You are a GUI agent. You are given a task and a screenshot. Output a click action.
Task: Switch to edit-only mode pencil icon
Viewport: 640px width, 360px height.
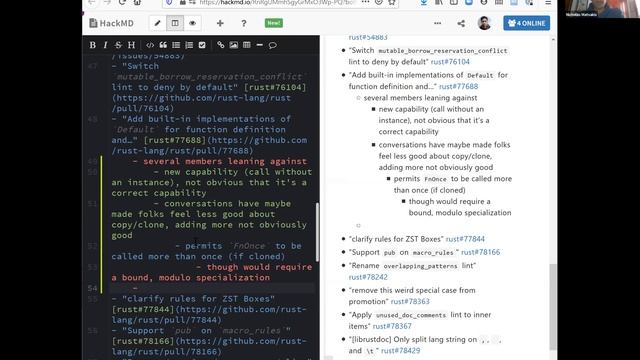click(x=158, y=23)
